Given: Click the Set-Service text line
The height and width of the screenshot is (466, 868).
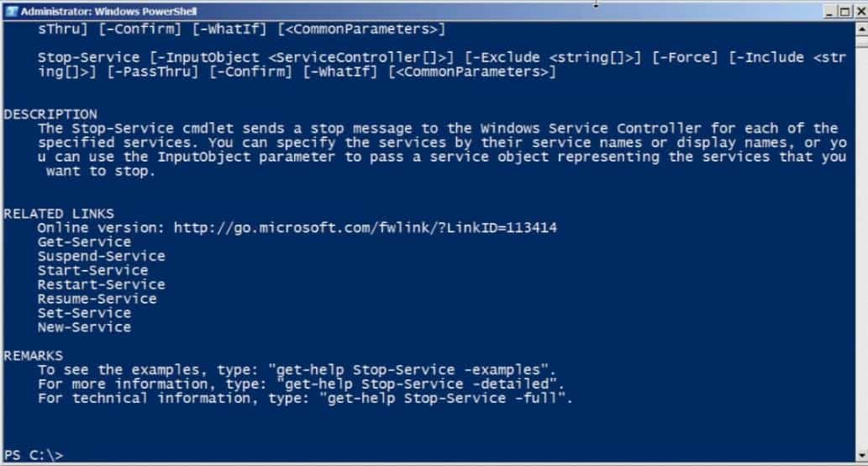Looking at the screenshot, I should click(84, 313).
